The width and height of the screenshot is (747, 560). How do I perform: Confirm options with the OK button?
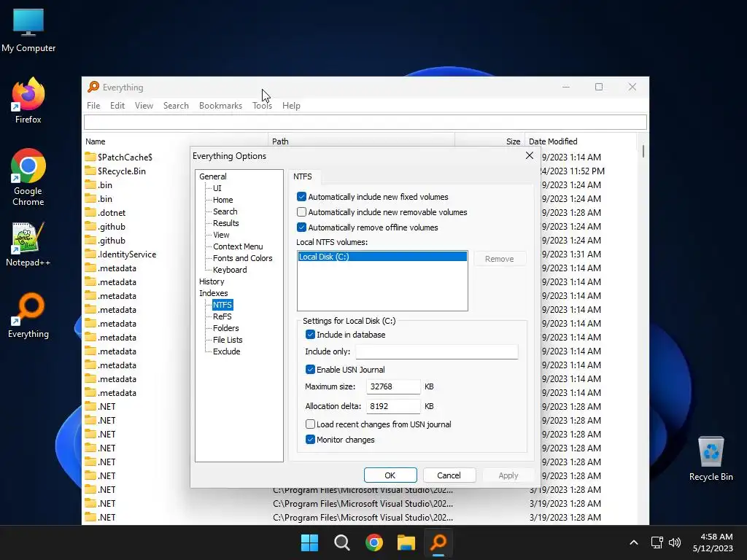390,475
